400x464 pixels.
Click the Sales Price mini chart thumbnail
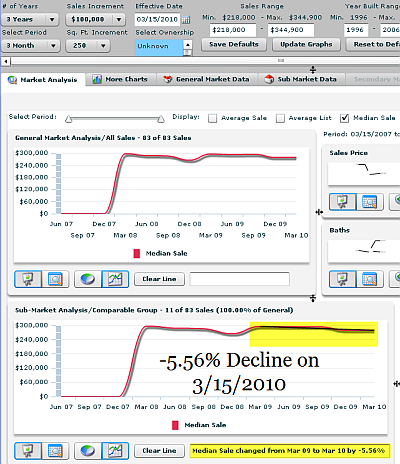[364, 173]
